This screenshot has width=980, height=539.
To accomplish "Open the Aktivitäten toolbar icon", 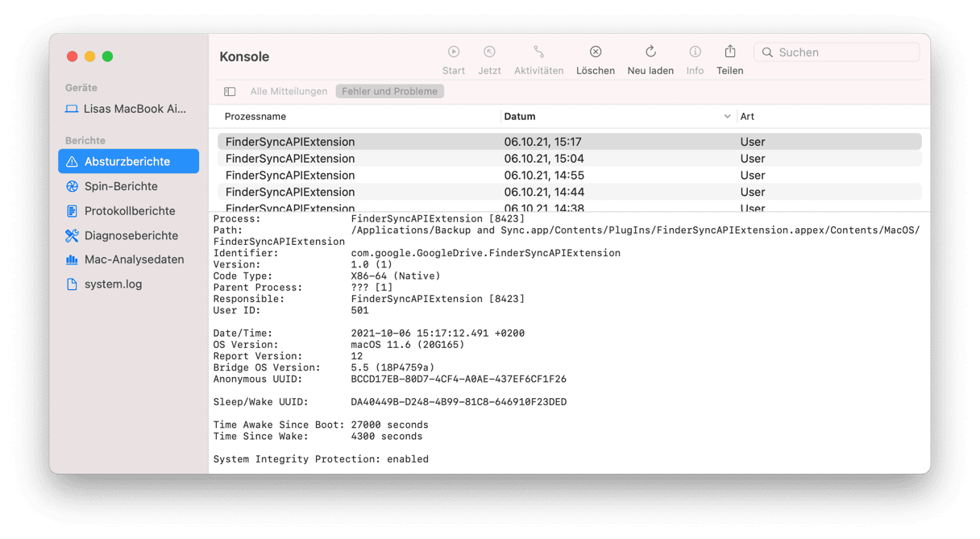I will click(x=538, y=52).
